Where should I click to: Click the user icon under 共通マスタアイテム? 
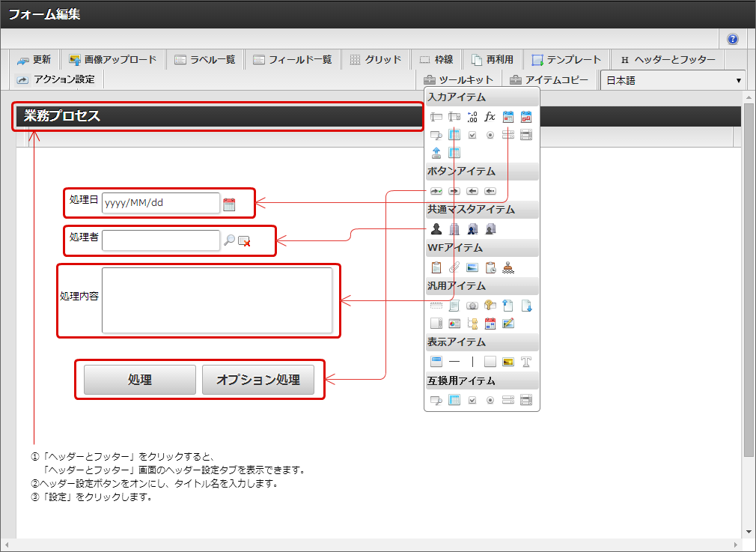(x=436, y=228)
